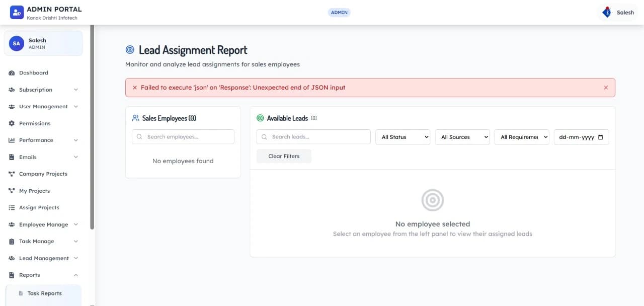Click the Sales Employees panel icon
This screenshot has width=644, height=306.
pyautogui.click(x=135, y=118)
